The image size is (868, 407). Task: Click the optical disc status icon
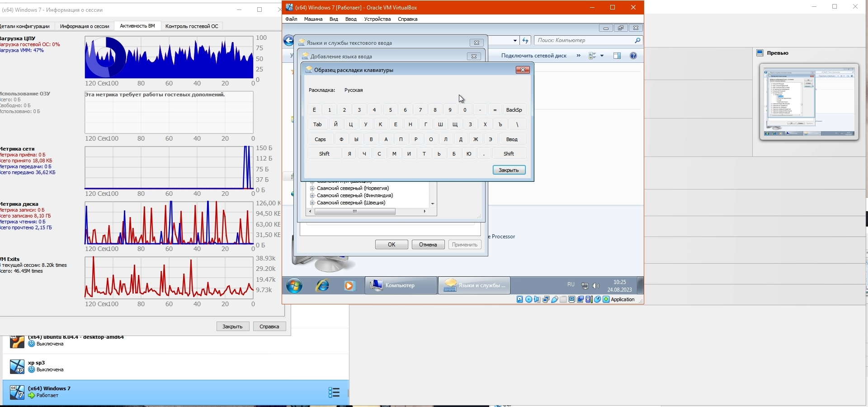point(528,299)
